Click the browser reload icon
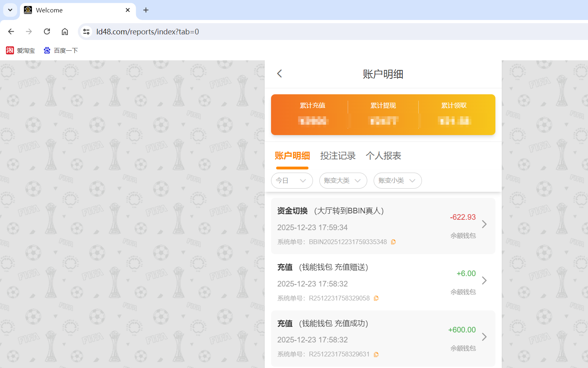Viewport: 588px width, 368px height. tap(47, 31)
